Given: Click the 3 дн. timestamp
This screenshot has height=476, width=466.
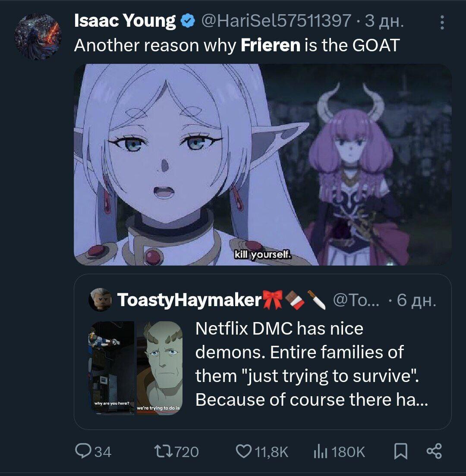Looking at the screenshot, I should pos(384,21).
